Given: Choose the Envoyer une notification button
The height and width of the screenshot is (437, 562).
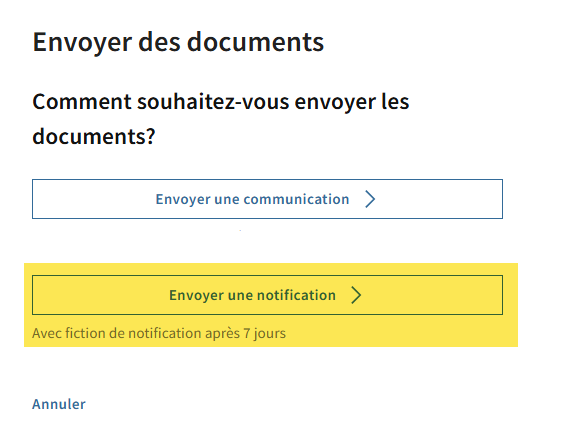Looking at the screenshot, I should pos(267,295).
